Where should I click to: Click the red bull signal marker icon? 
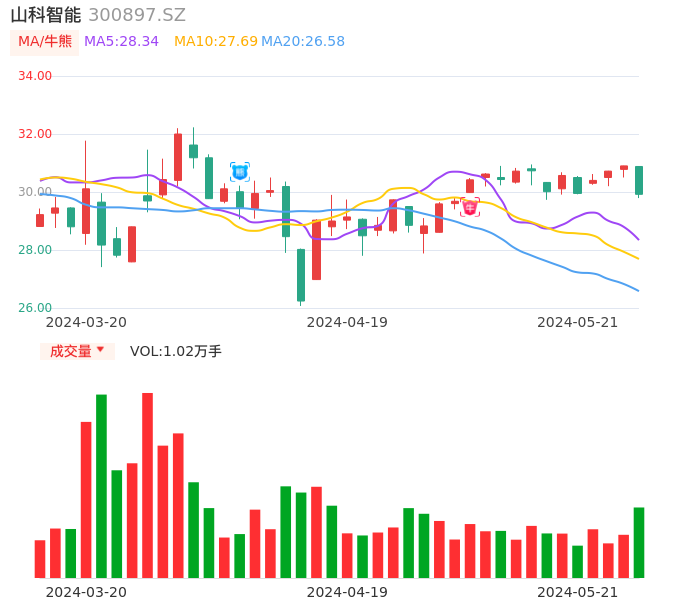(x=470, y=208)
